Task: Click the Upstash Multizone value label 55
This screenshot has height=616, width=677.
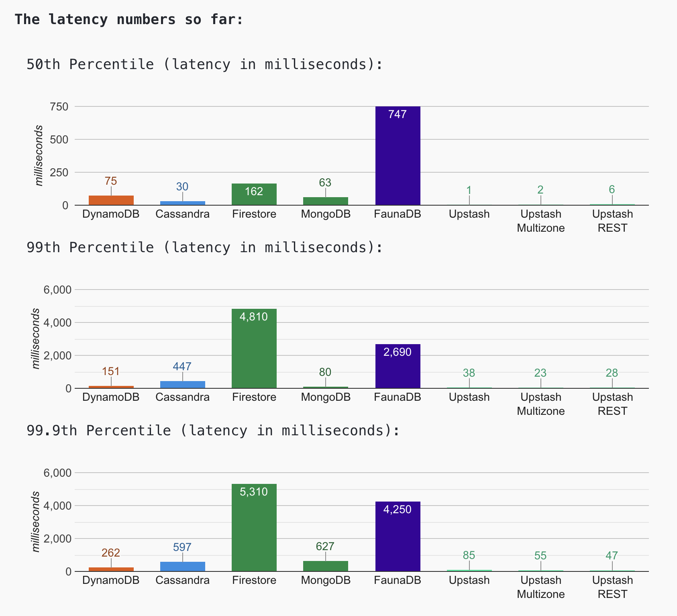Action: (x=540, y=556)
